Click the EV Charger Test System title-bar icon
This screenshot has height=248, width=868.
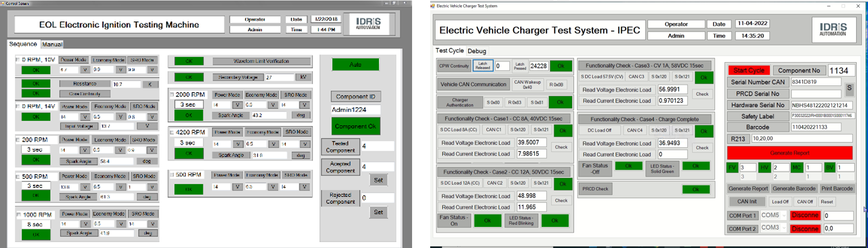(x=433, y=6)
